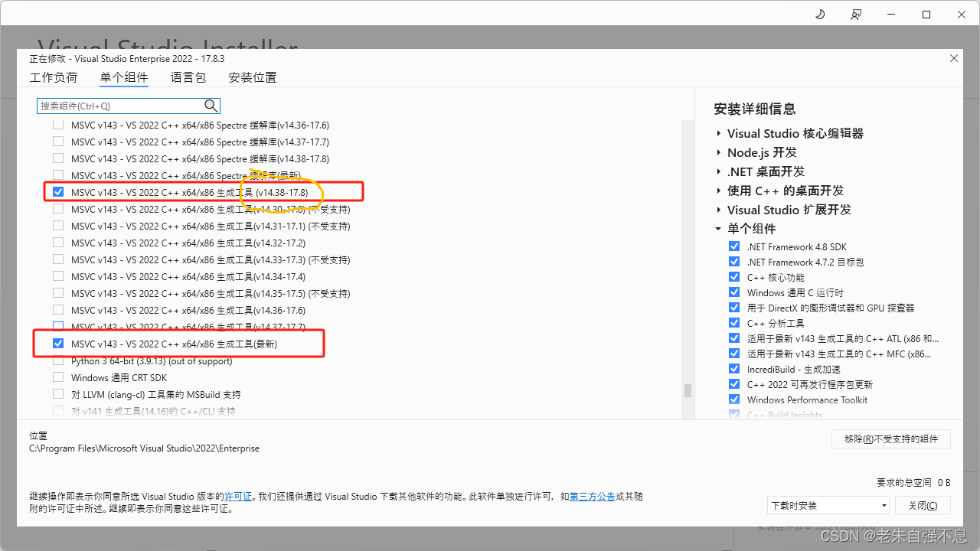Uncheck 生成工具(最新) checkbox
The image size is (980, 551).
58,344
